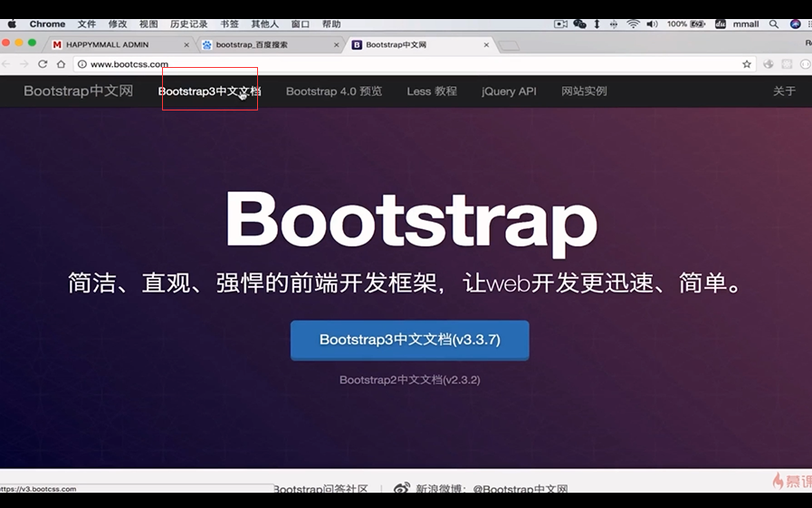Open the 窗口 menu
This screenshot has height=508, width=812.
(300, 24)
